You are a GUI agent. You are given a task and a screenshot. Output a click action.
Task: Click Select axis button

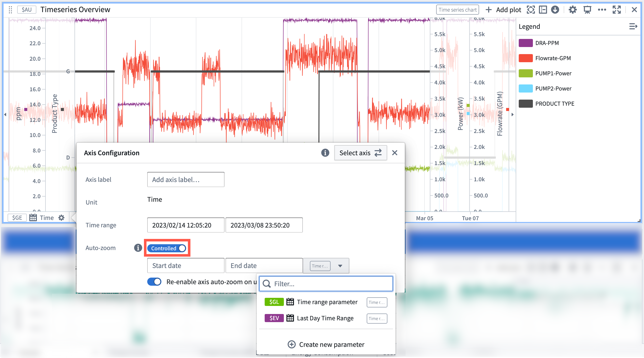(360, 153)
